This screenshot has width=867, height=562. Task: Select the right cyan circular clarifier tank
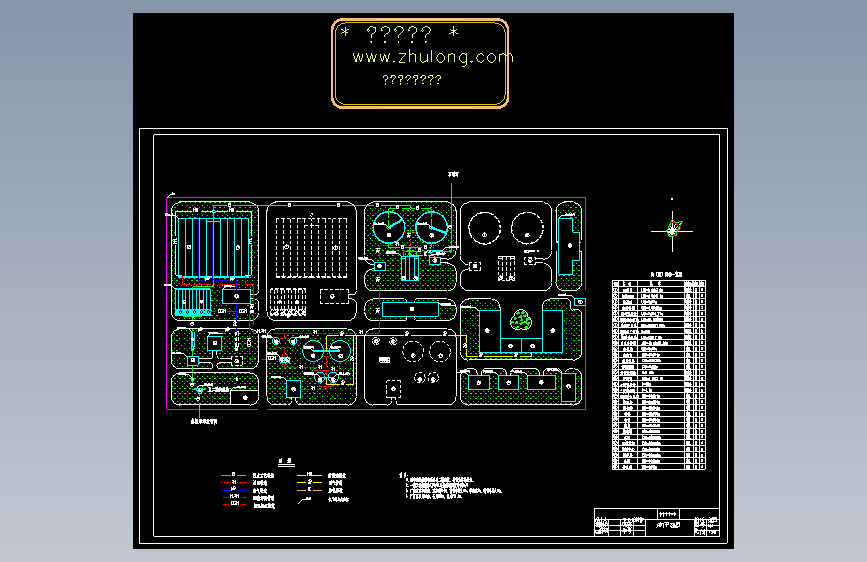point(431,227)
